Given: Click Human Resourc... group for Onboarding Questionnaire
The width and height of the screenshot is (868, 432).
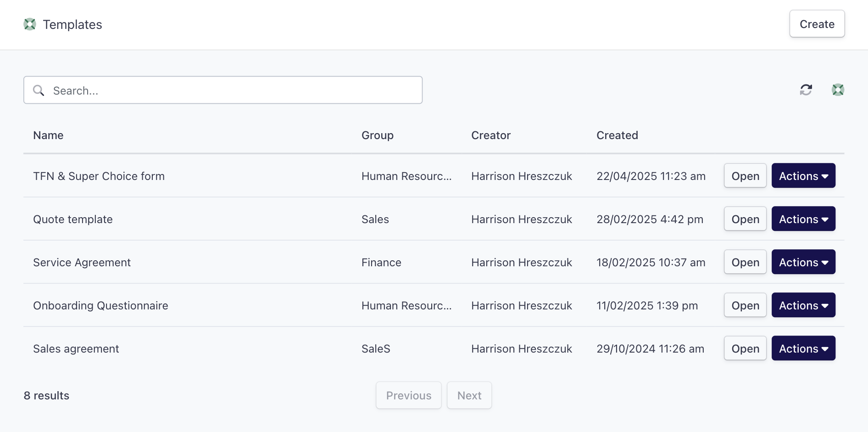Looking at the screenshot, I should [x=406, y=306].
